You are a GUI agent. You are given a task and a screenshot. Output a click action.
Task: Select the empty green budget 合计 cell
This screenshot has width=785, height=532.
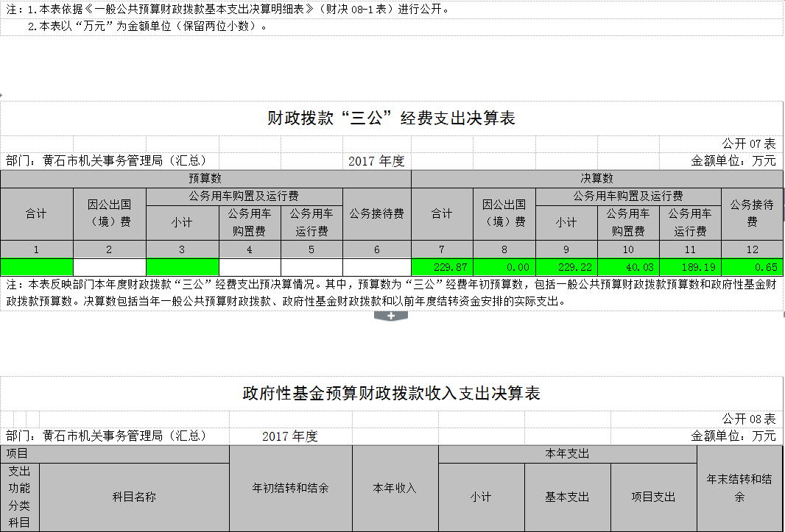coord(37,267)
